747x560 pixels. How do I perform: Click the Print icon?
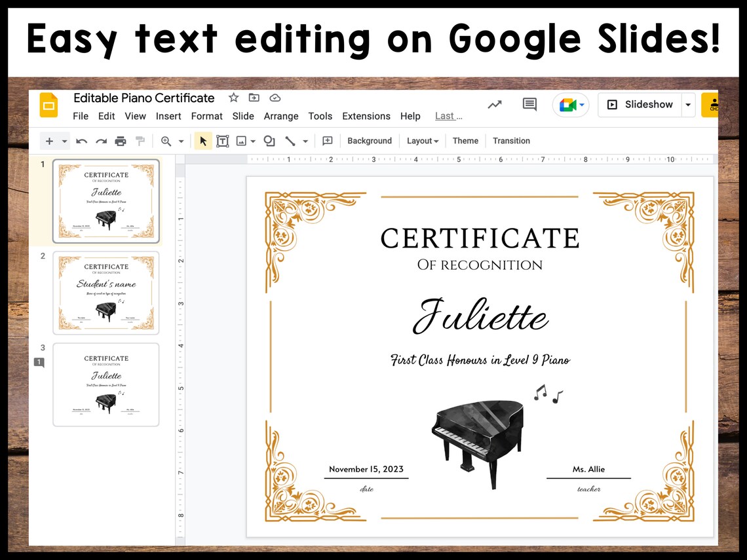[121, 140]
